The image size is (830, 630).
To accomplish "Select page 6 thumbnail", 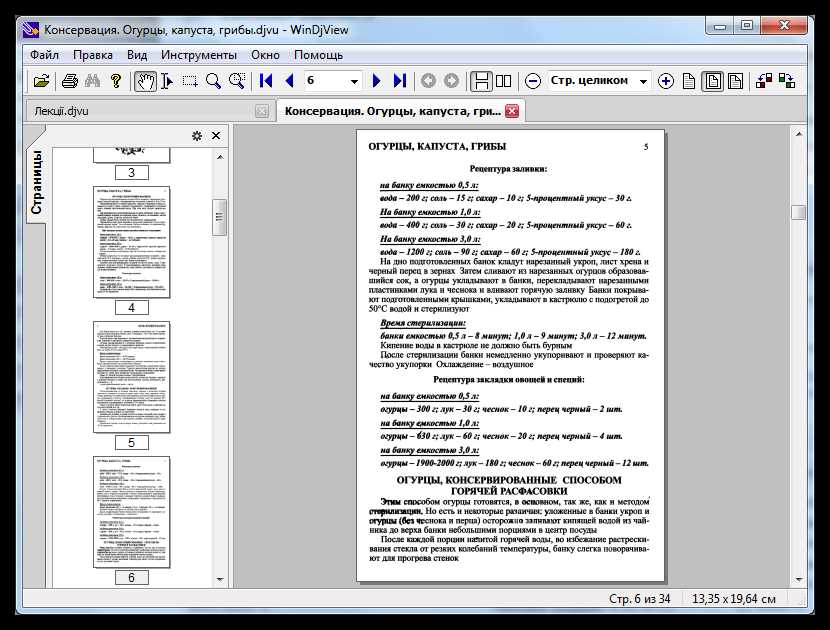I will tap(132, 512).
